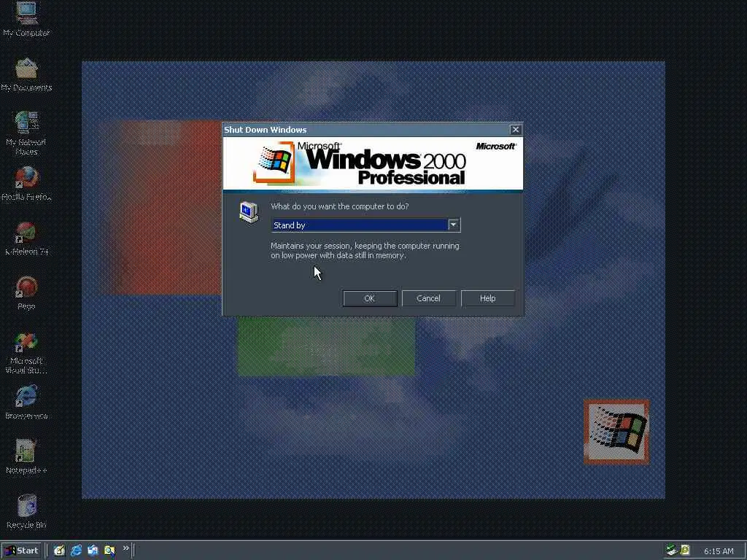
Task: Launch Internet Explorer from Quick Launch
Action: (x=76, y=551)
